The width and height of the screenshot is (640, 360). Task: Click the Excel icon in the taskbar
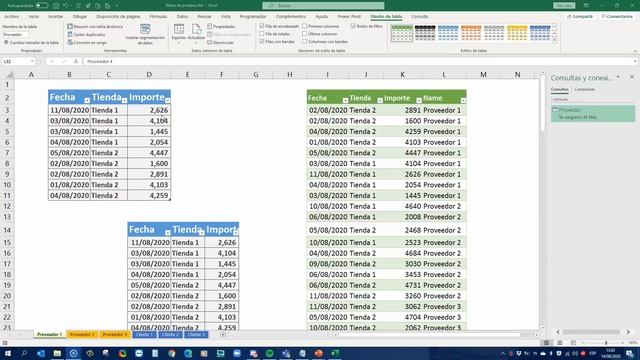coord(335,353)
